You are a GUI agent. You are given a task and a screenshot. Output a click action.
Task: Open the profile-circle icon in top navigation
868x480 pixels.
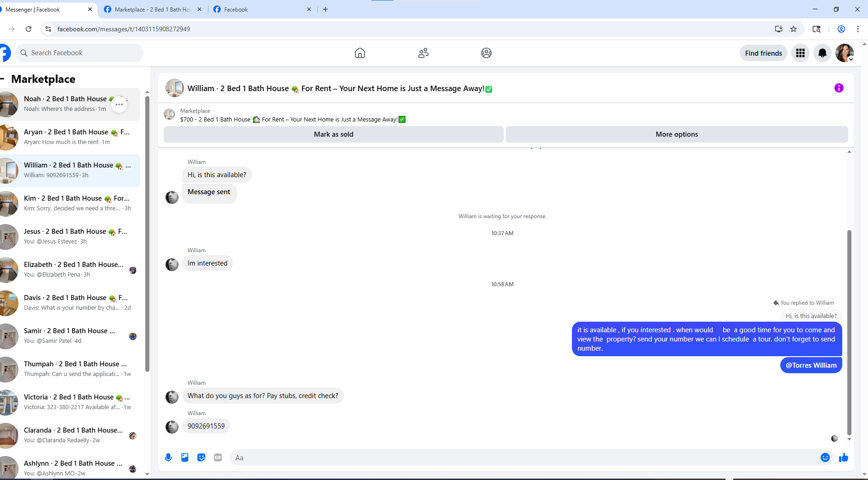486,53
